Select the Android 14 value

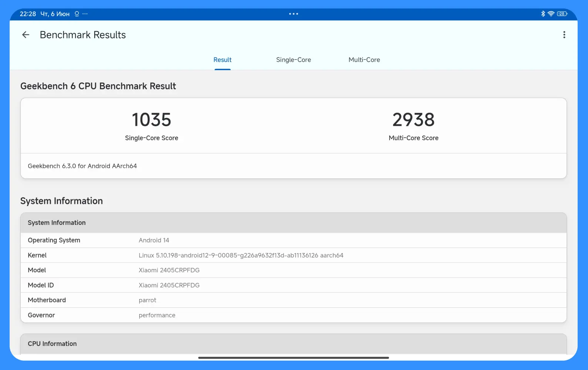tap(154, 240)
